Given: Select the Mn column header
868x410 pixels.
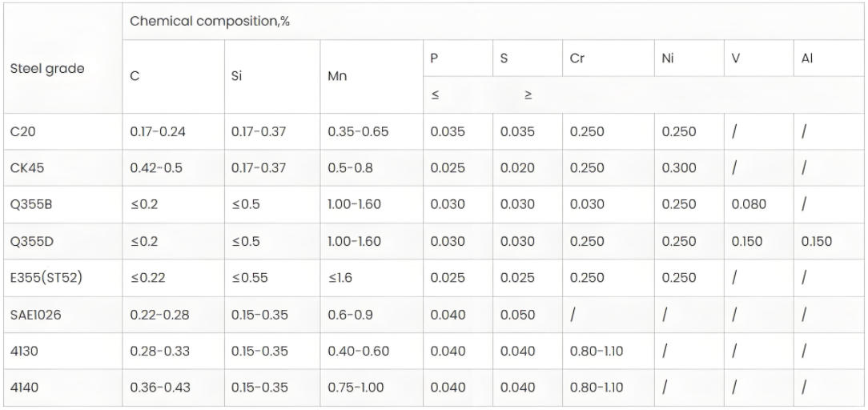Looking at the screenshot, I should [338, 78].
